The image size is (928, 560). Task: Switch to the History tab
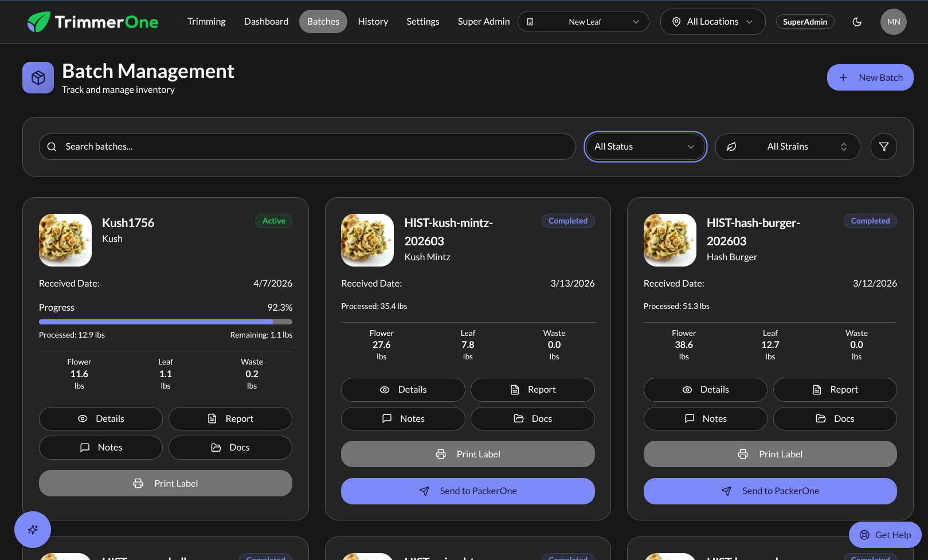[373, 21]
